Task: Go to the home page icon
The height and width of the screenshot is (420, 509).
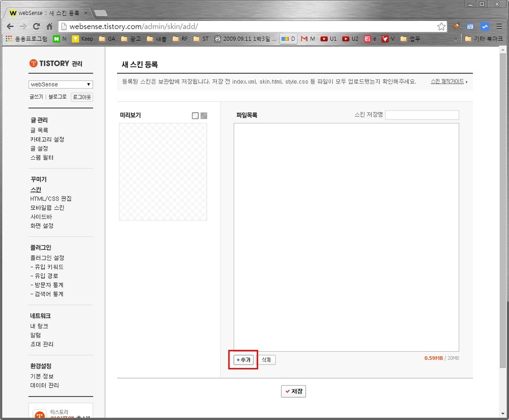Action: click(x=49, y=26)
